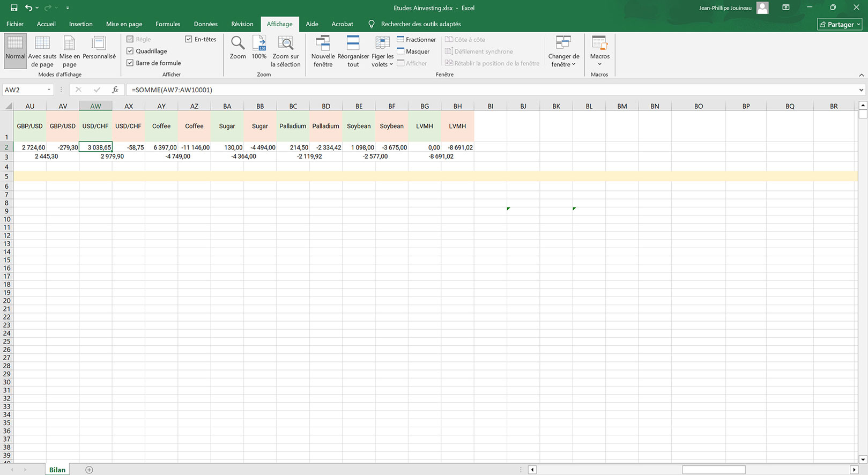Open the Formules ribbon tab
This screenshot has width=868, height=475.
pos(168,24)
